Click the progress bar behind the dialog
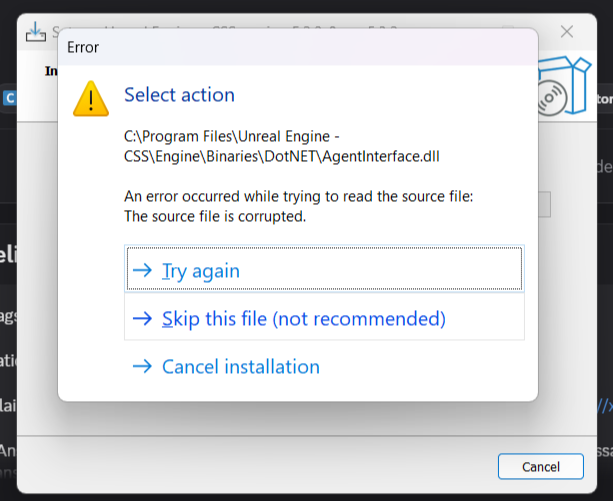 pyautogui.click(x=545, y=204)
